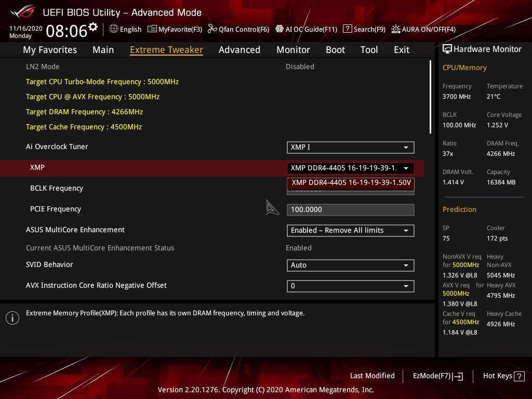The width and height of the screenshot is (532, 399).
Task: Click the Ai Overclock Tuner label
Action: pyautogui.click(x=57, y=147)
